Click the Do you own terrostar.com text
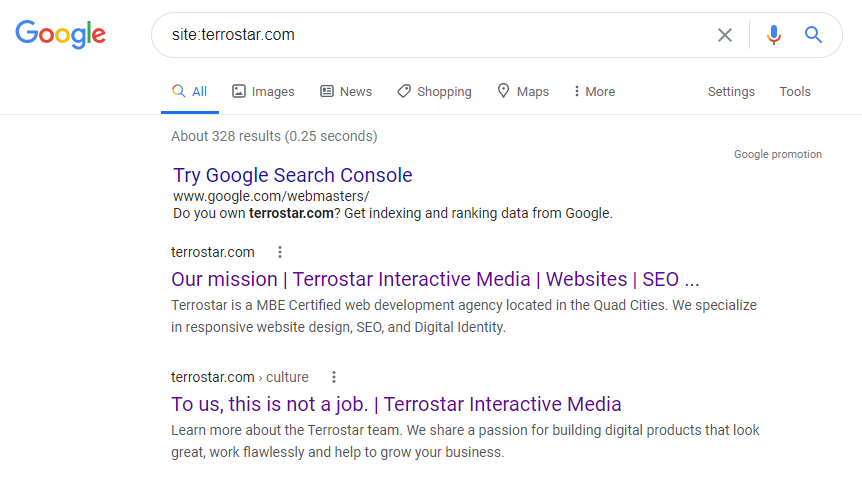The width and height of the screenshot is (862, 485). pos(393,213)
